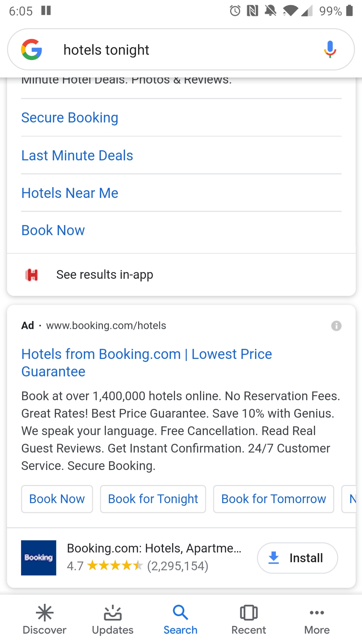The width and height of the screenshot is (362, 644).
Task: Select the Search tab
Action: pos(181,620)
